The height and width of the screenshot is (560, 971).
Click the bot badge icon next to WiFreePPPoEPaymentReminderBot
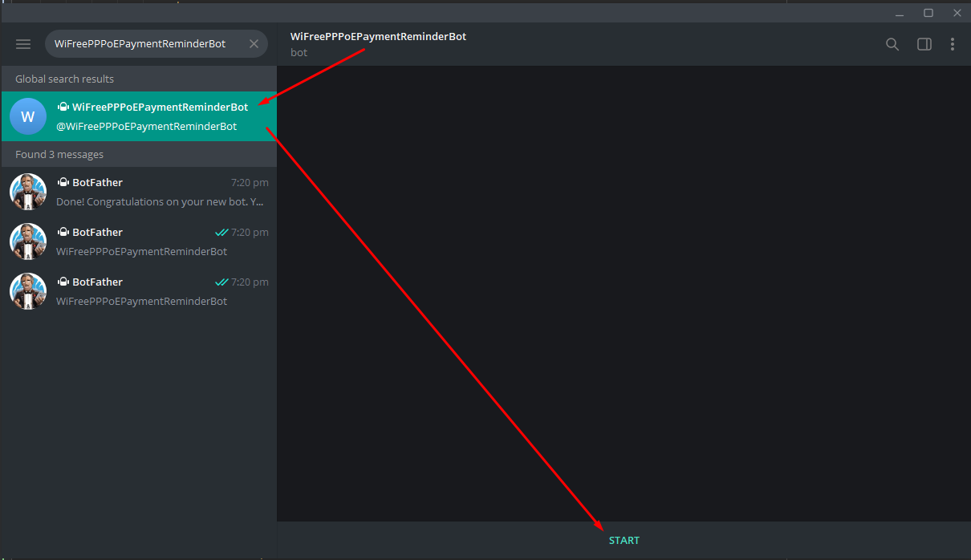(x=63, y=106)
